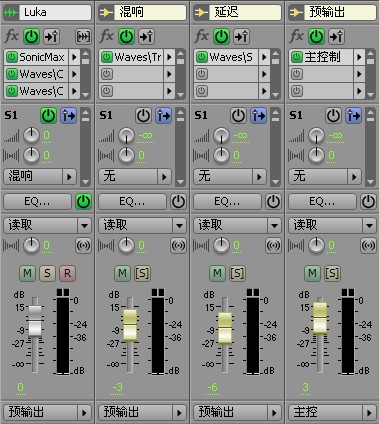Mute the Luka track

pos(27,274)
